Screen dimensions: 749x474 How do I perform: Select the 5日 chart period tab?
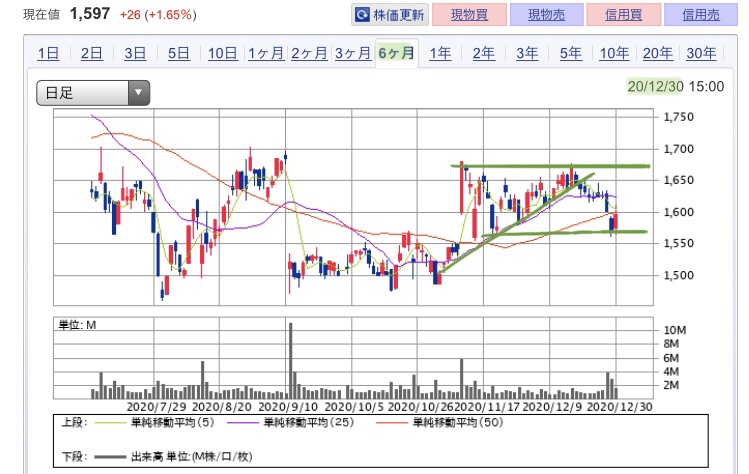point(179,53)
